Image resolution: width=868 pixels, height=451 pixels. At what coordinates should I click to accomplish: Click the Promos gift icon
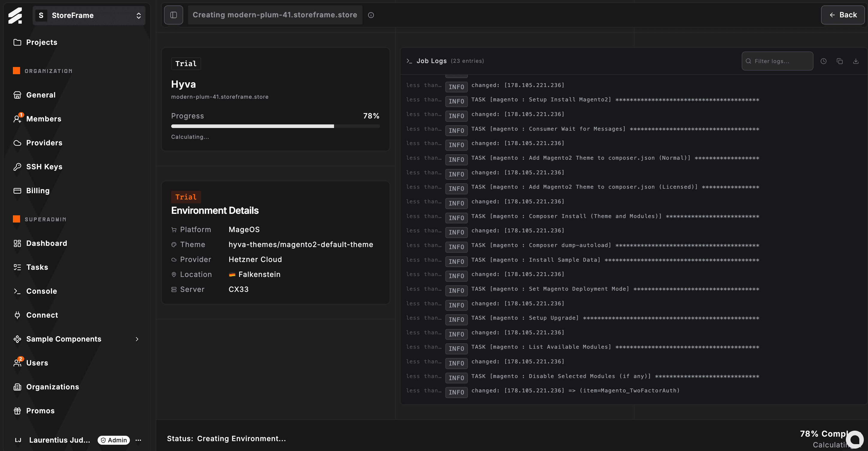17,411
